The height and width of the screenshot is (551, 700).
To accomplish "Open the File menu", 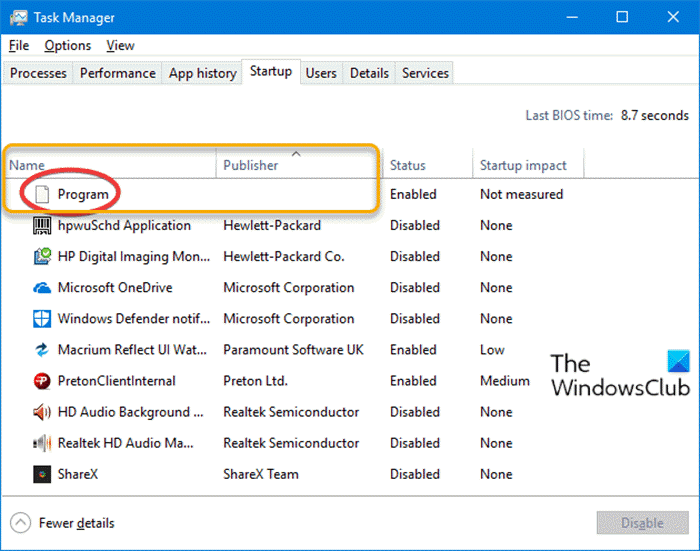I will (19, 45).
